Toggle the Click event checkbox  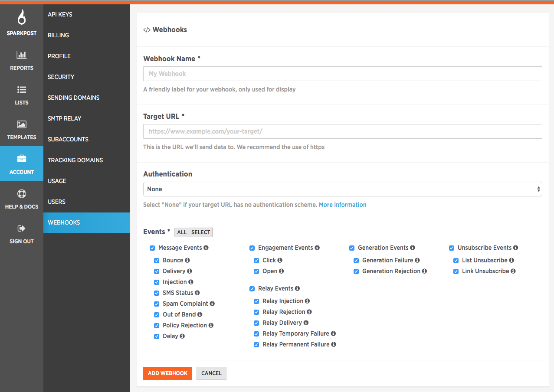click(x=256, y=261)
